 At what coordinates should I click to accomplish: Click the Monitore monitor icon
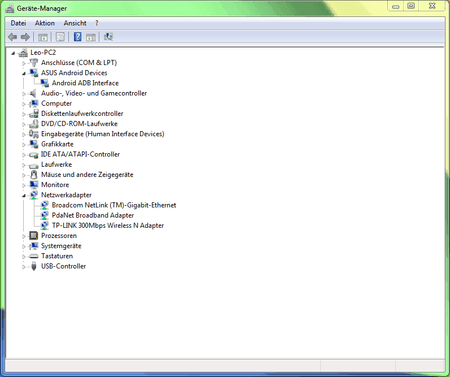coord(34,185)
